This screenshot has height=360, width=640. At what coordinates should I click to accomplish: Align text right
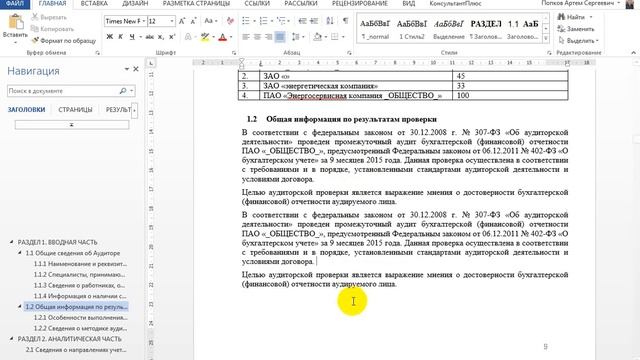coord(268,37)
